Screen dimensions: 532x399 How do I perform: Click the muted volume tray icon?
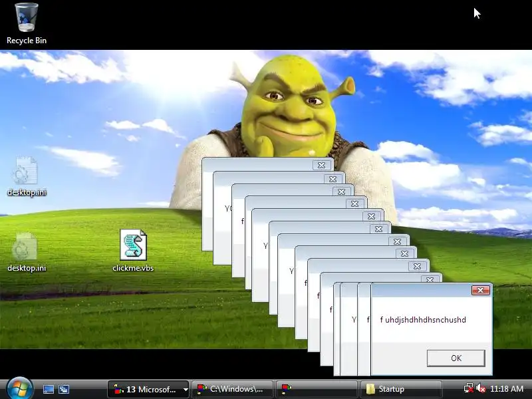[x=480, y=388]
